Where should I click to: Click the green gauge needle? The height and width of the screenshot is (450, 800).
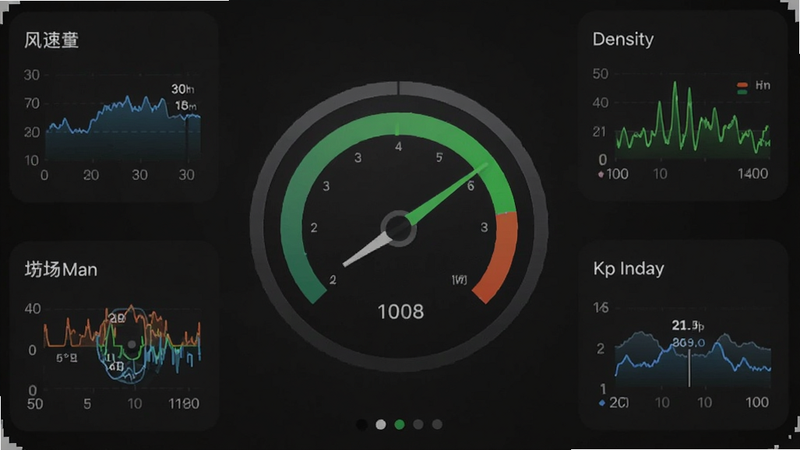tap(447, 194)
